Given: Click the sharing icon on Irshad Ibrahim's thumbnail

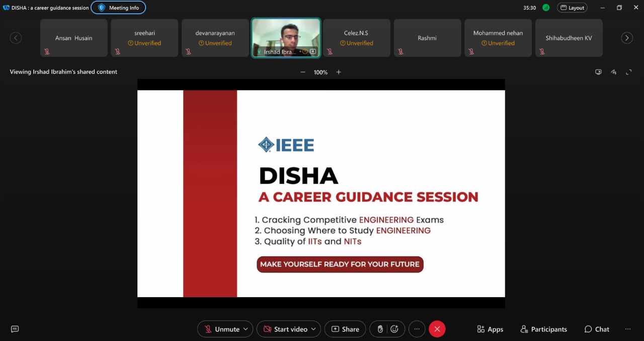Looking at the screenshot, I should 313,51.
